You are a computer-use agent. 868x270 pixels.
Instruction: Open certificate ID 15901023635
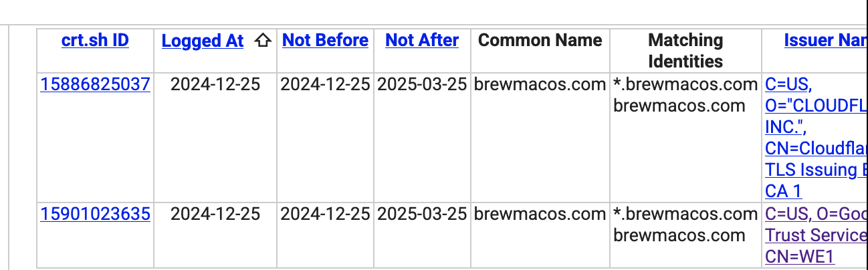click(95, 214)
